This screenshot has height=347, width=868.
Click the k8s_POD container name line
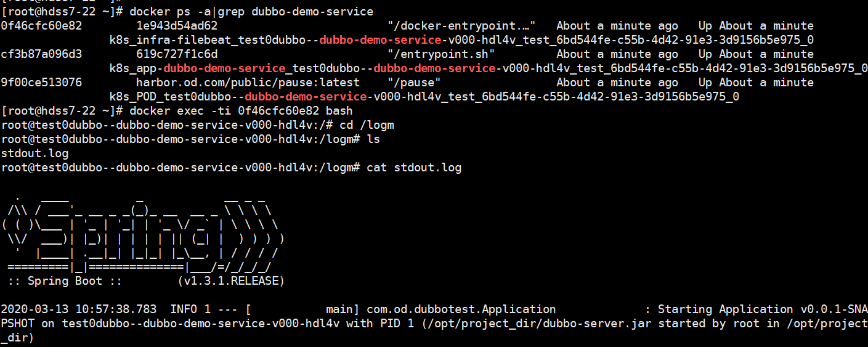(x=424, y=97)
